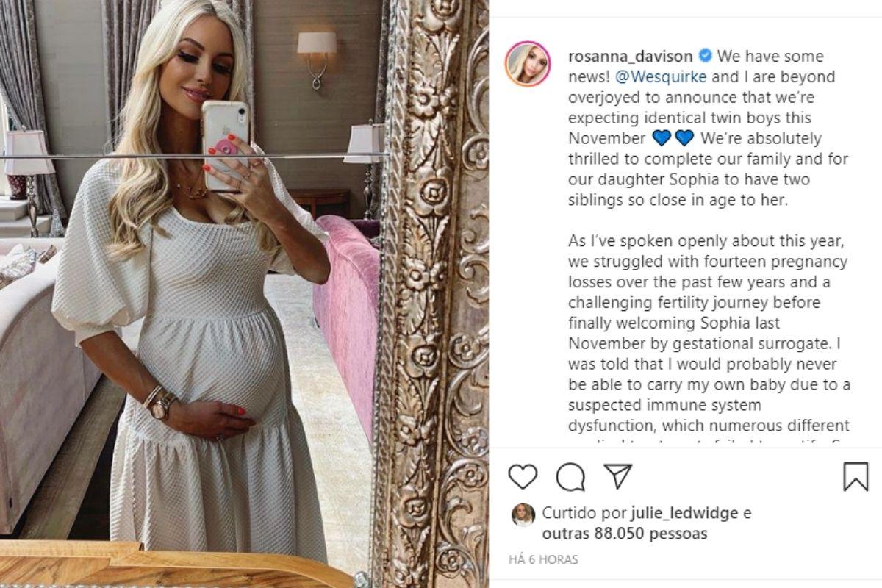
Task: Open rosanna_davison profile picture
Action: (x=528, y=64)
